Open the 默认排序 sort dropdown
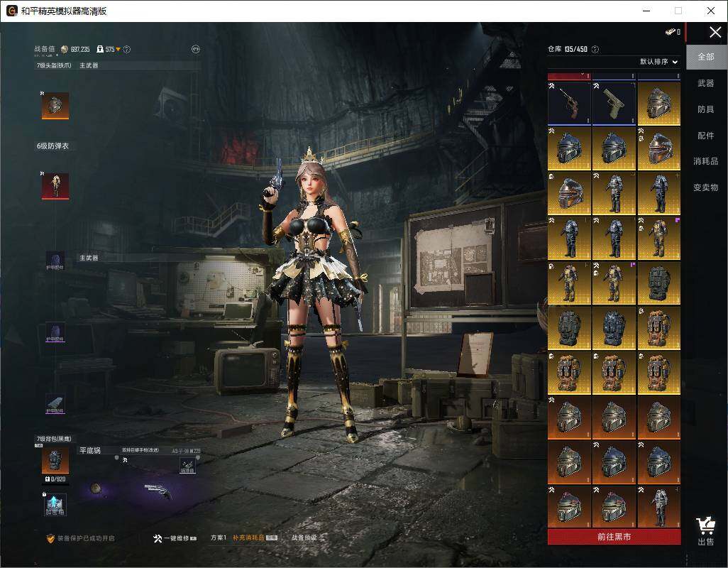Screen dimensions: 728x568 pyautogui.click(x=659, y=61)
